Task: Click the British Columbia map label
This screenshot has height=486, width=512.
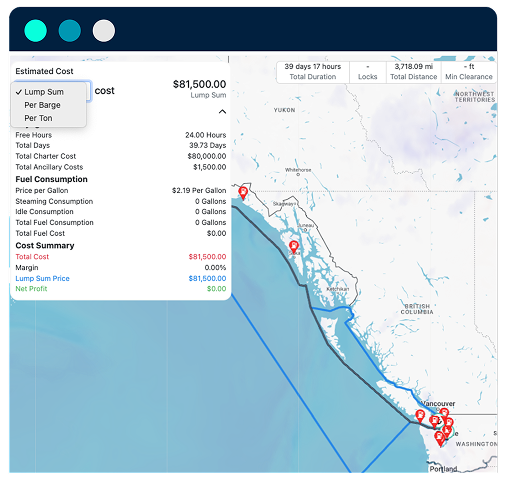Action: pyautogui.click(x=417, y=309)
